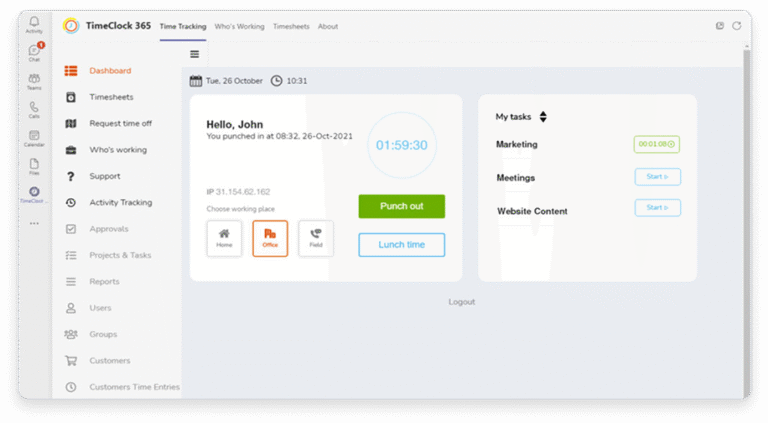This screenshot has height=423, width=768.
Task: Click the Tue, 26 October date text
Action: pyautogui.click(x=234, y=81)
